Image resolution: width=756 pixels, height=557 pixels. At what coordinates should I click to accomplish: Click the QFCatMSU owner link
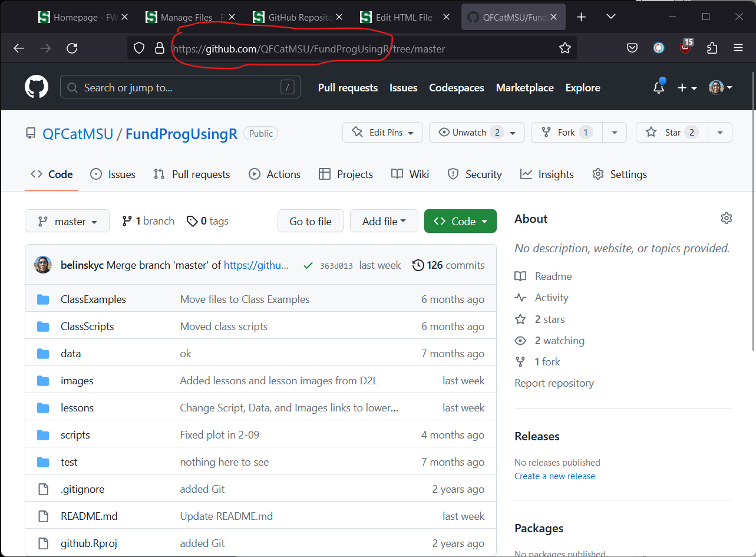click(x=78, y=134)
